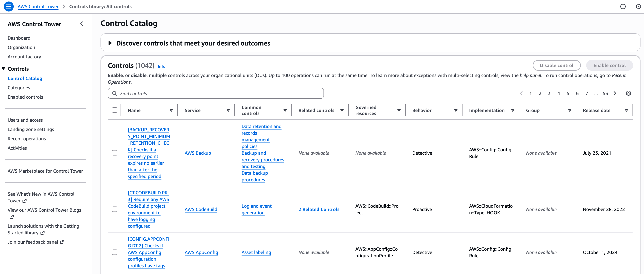The height and width of the screenshot is (274, 644).
Task: Go to next page of controls
Action: click(x=615, y=93)
